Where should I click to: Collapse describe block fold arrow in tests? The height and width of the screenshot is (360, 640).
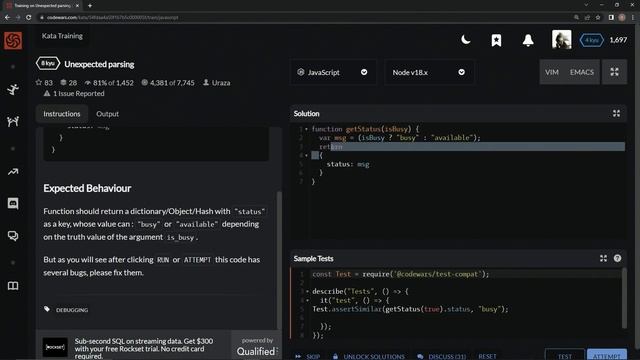(307, 291)
